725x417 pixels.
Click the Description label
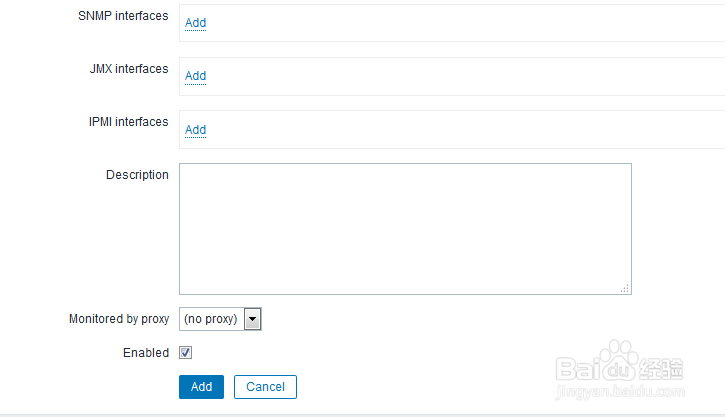tap(137, 175)
